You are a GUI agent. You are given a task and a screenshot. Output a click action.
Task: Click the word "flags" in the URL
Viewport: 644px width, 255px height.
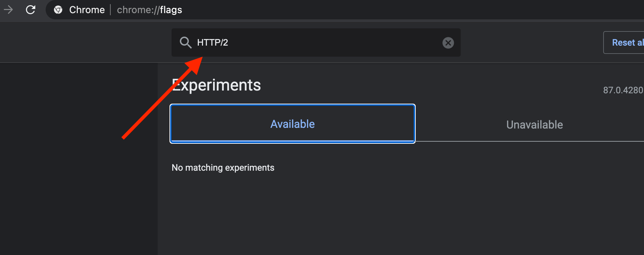[x=171, y=10]
